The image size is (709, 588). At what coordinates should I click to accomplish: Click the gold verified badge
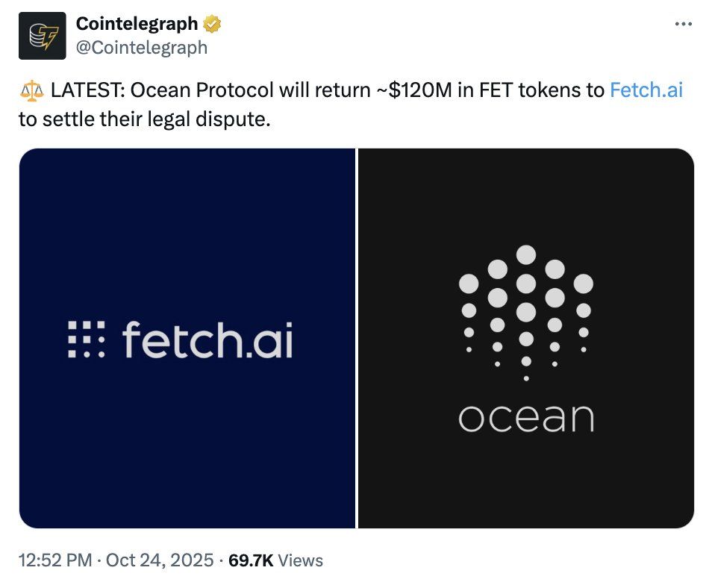213,25
